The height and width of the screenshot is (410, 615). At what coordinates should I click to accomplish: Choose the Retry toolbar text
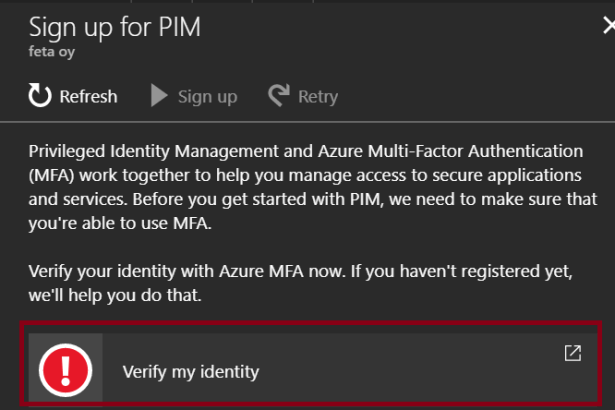[317, 97]
